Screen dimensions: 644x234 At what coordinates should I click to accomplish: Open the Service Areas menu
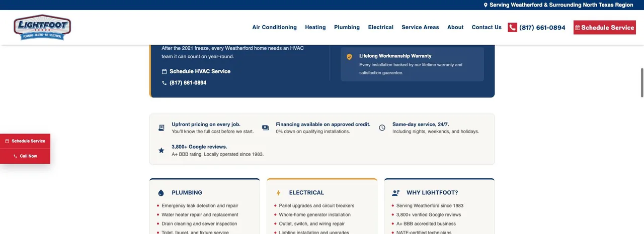(x=420, y=27)
